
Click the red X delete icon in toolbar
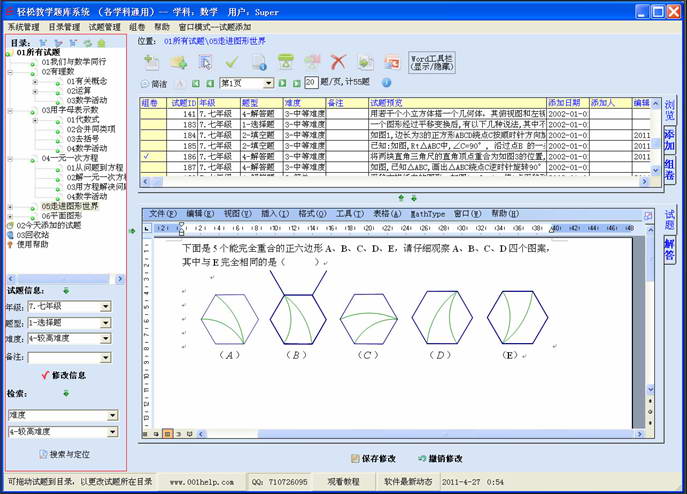coord(338,62)
